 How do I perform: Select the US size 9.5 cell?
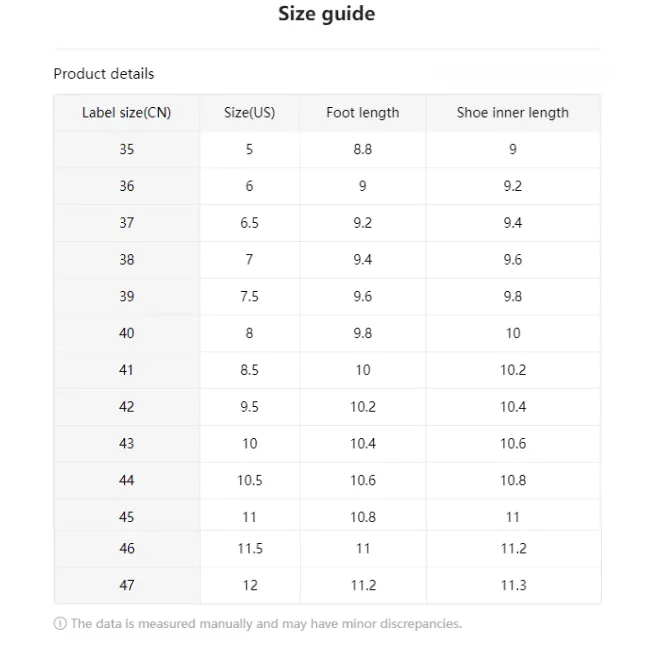pos(249,407)
